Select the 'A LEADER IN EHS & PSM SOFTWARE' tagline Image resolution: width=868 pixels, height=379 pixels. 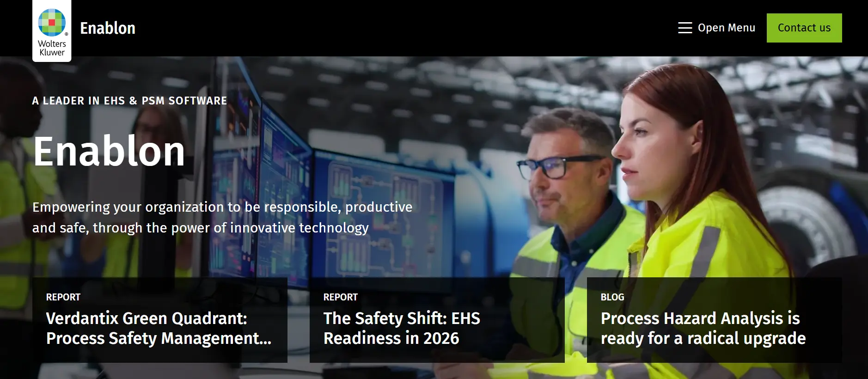click(129, 101)
